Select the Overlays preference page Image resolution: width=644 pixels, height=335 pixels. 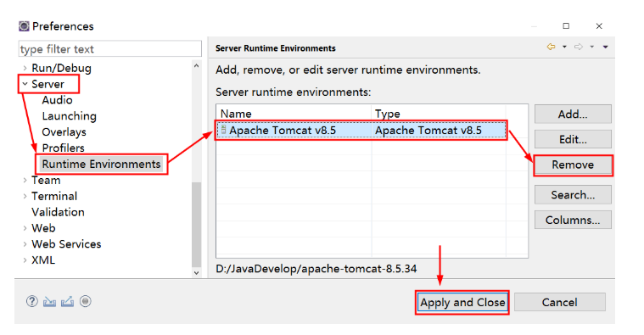coord(64,132)
